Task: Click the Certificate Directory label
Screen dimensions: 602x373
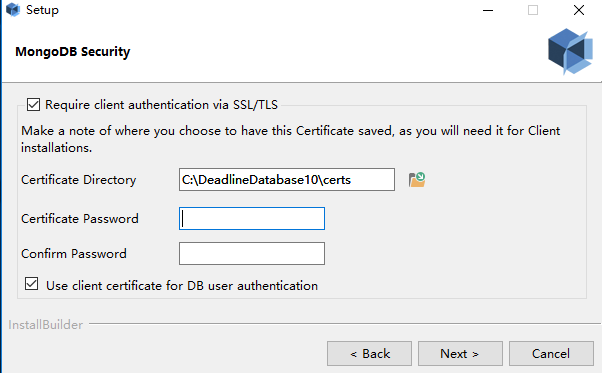Action: 79,180
